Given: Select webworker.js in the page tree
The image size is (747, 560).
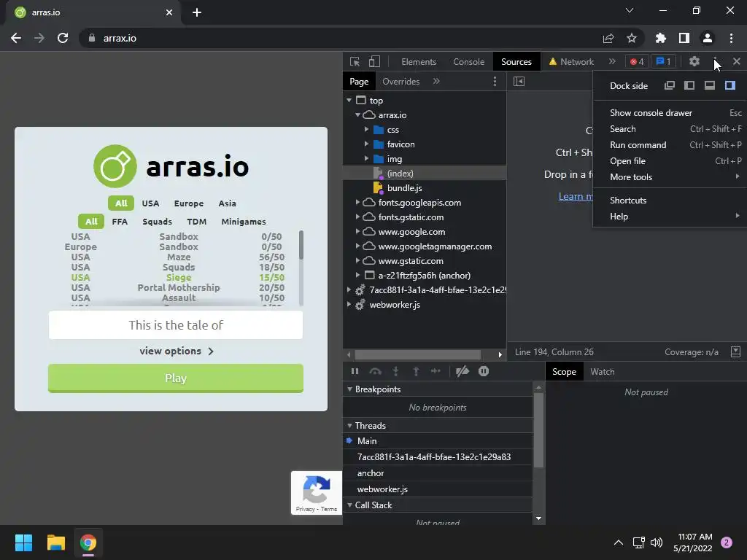Looking at the screenshot, I should point(395,305).
